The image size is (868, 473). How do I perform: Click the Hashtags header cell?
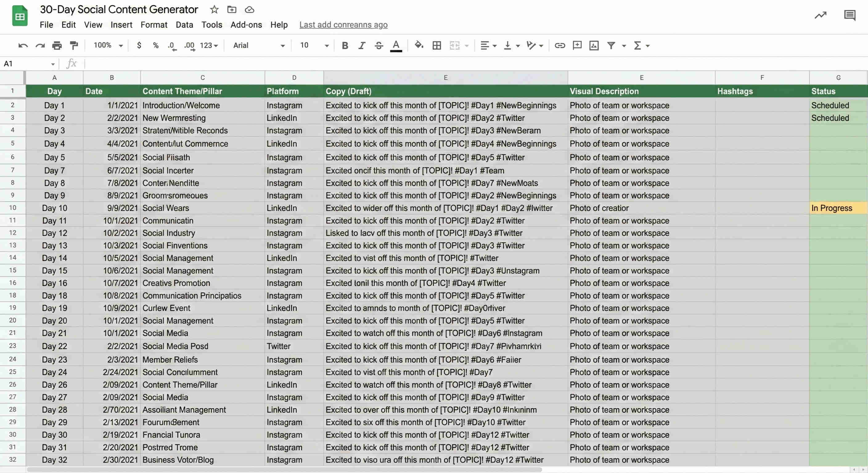click(762, 91)
